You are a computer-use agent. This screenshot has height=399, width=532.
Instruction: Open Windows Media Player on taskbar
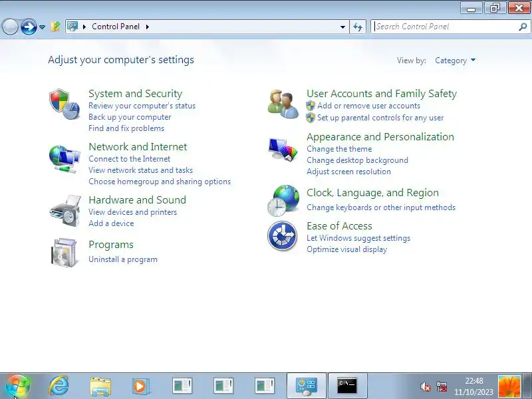click(140, 386)
